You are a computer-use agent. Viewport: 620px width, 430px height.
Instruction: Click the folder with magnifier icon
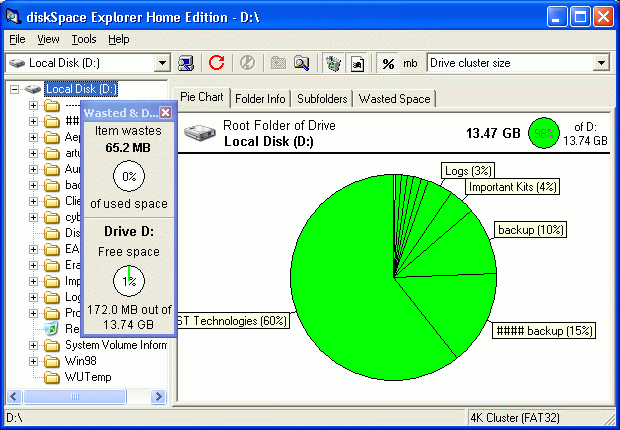point(302,63)
